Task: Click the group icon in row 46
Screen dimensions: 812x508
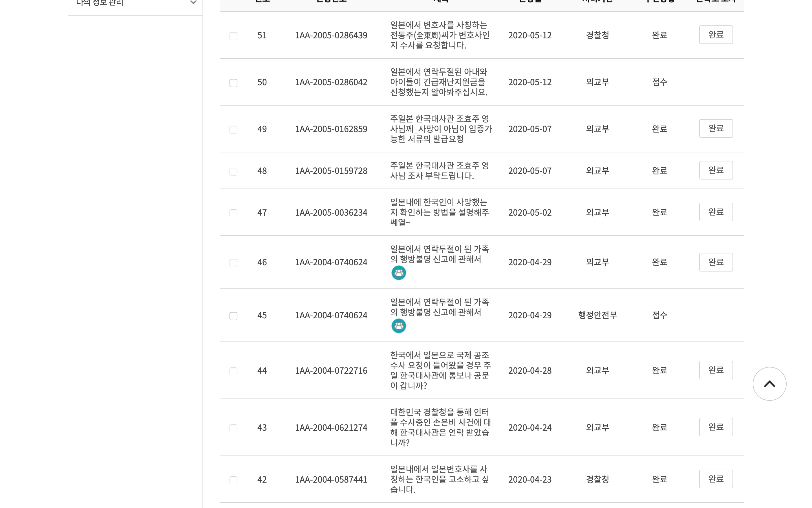Action: 399,273
